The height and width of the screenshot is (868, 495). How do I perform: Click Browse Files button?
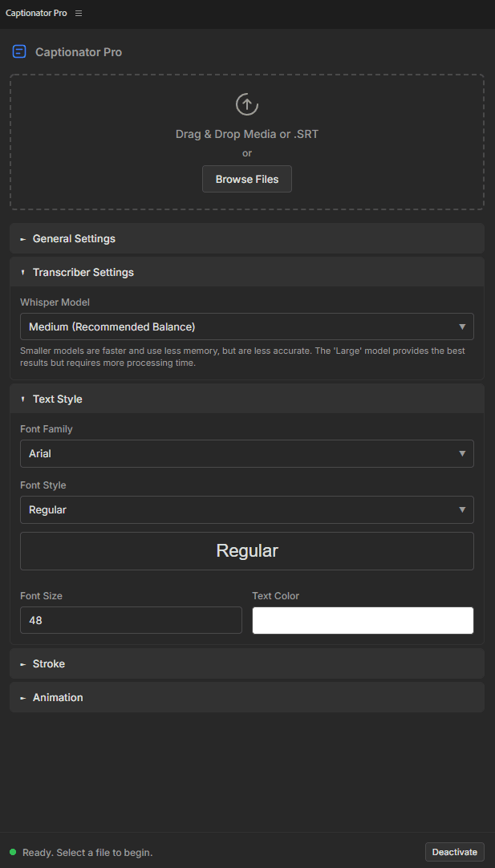(247, 179)
